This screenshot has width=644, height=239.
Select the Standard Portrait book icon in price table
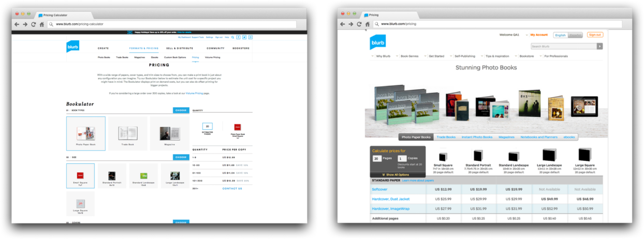coord(478,156)
